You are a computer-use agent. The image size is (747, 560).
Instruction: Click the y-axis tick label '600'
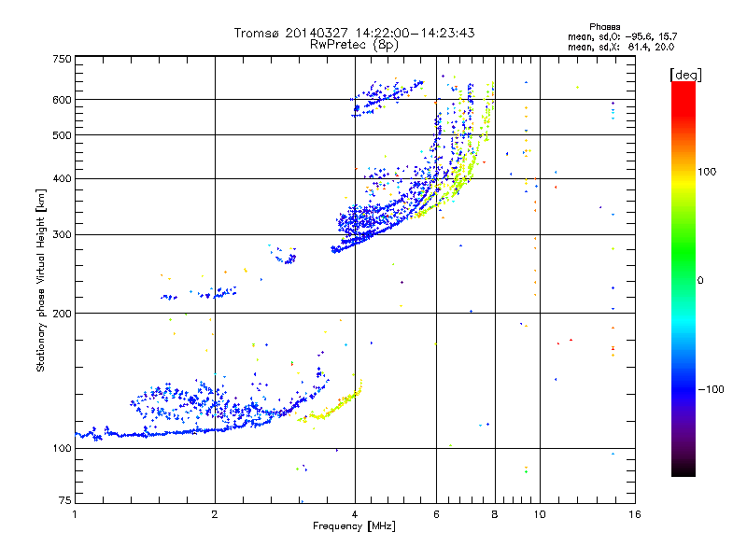62,100
